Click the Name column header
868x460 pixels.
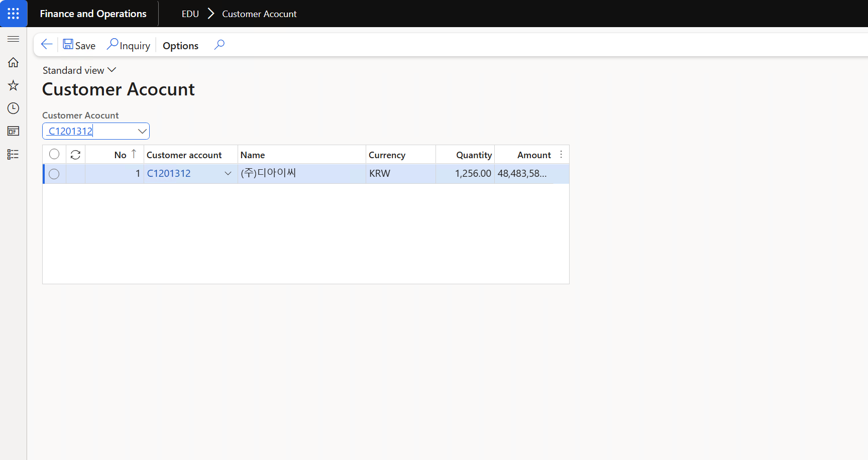point(301,155)
